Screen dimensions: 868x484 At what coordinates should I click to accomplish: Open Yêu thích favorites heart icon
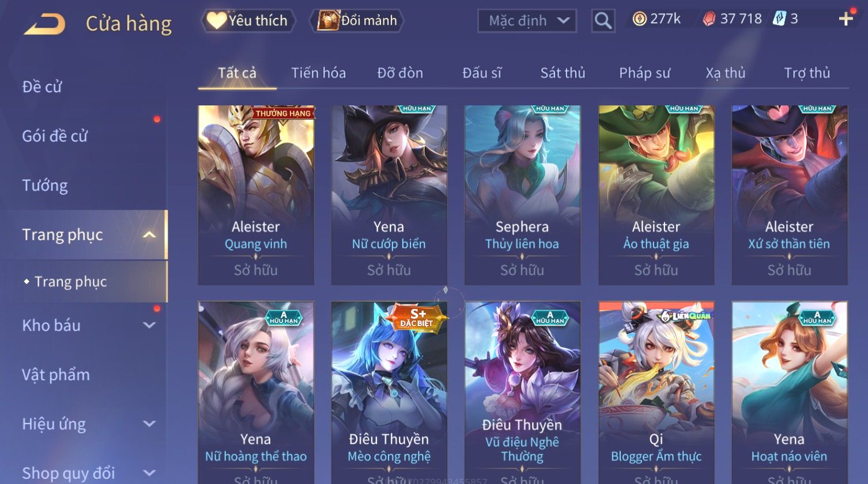(216, 20)
